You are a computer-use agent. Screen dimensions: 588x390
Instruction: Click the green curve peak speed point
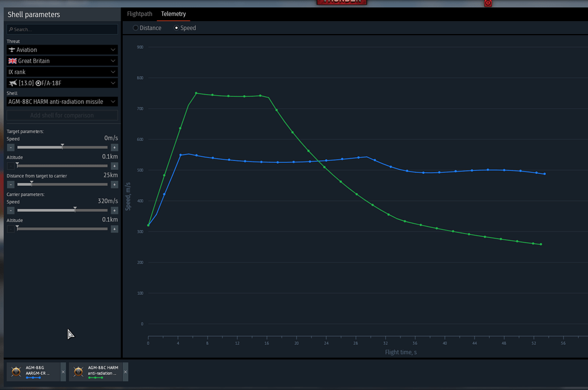(x=196, y=93)
